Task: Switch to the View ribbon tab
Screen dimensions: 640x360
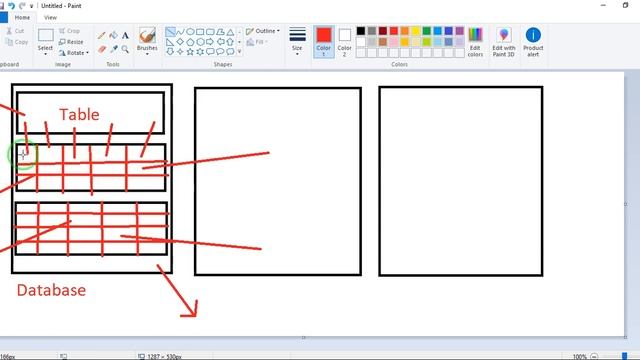Action: pos(50,18)
